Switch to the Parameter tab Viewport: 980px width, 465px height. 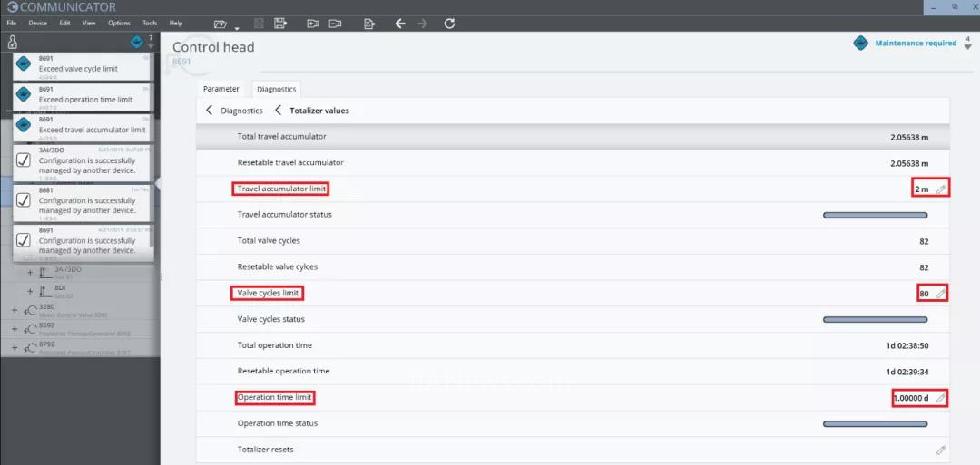(221, 89)
